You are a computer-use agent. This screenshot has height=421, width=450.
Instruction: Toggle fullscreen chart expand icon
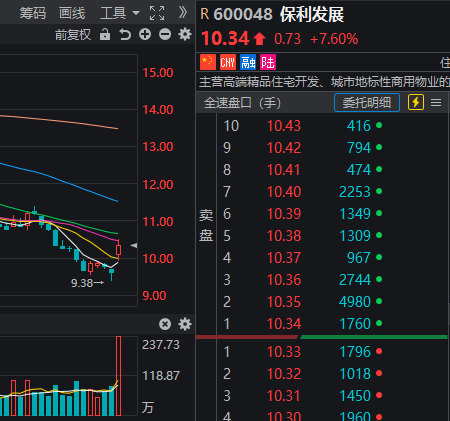[x=157, y=13]
